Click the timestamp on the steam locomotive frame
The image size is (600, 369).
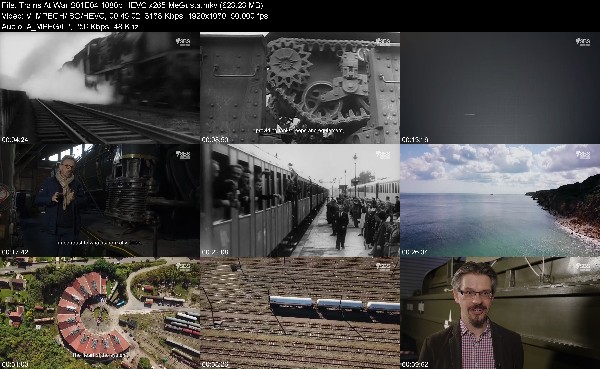15,140
